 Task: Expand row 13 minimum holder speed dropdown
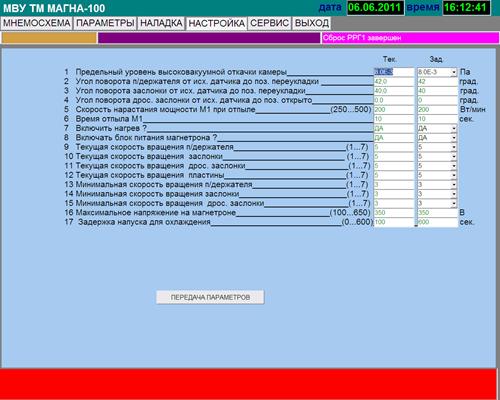click(454, 185)
